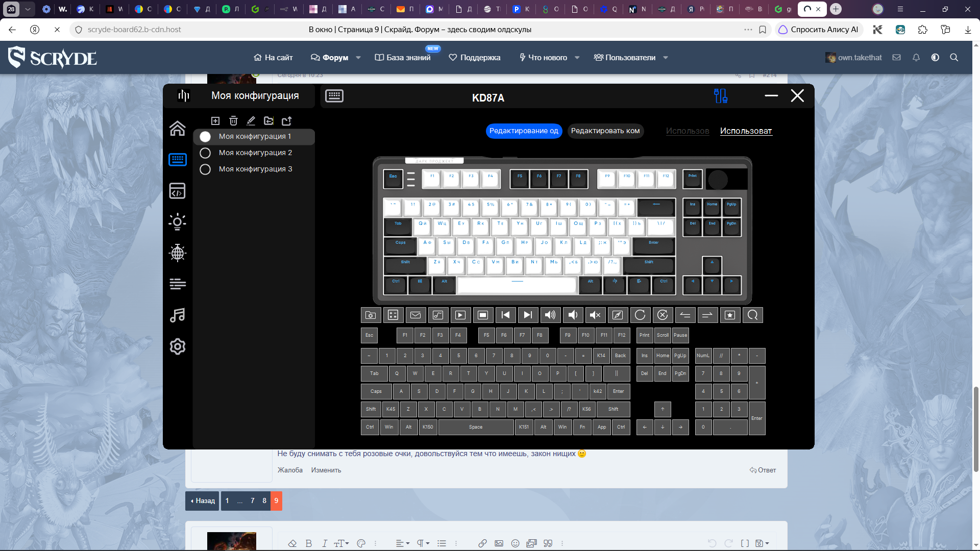Expand the Пользователи dropdown arrow

666,58
